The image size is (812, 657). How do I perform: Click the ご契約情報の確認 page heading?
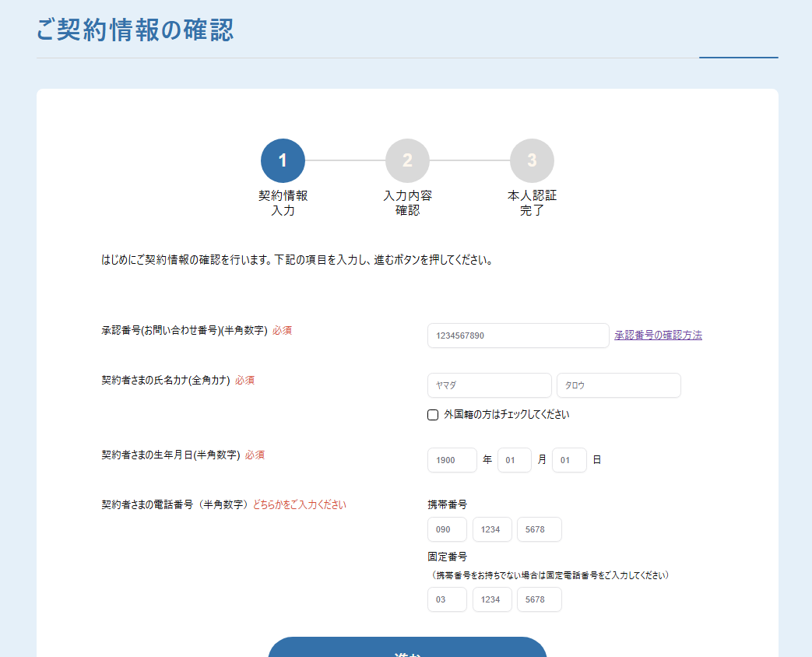tap(135, 30)
